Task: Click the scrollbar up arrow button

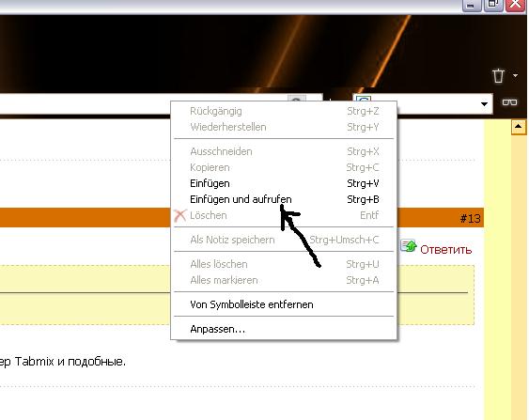Action: [x=519, y=127]
